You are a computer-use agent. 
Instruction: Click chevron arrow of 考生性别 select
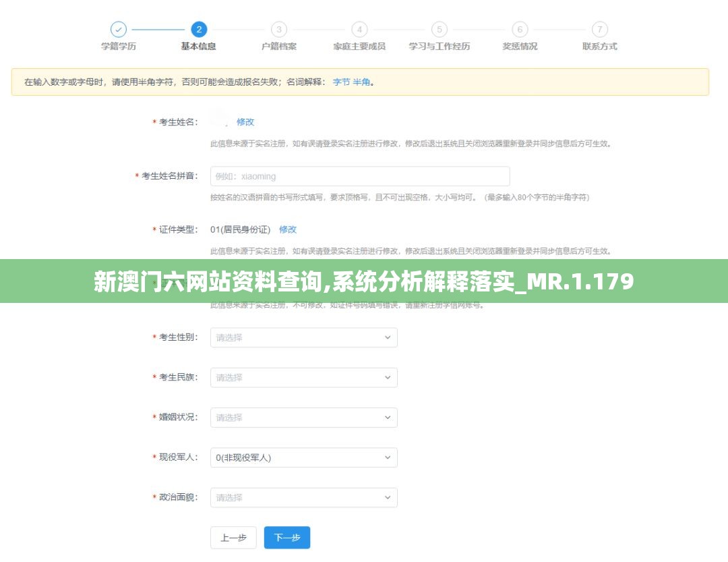pos(387,337)
